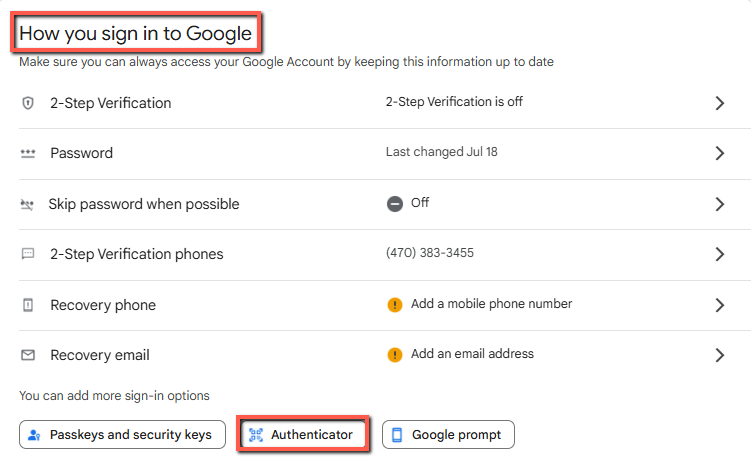This screenshot has height=467, width=751.
Task: Click the orange warning icon for Recovery email
Action: point(395,354)
